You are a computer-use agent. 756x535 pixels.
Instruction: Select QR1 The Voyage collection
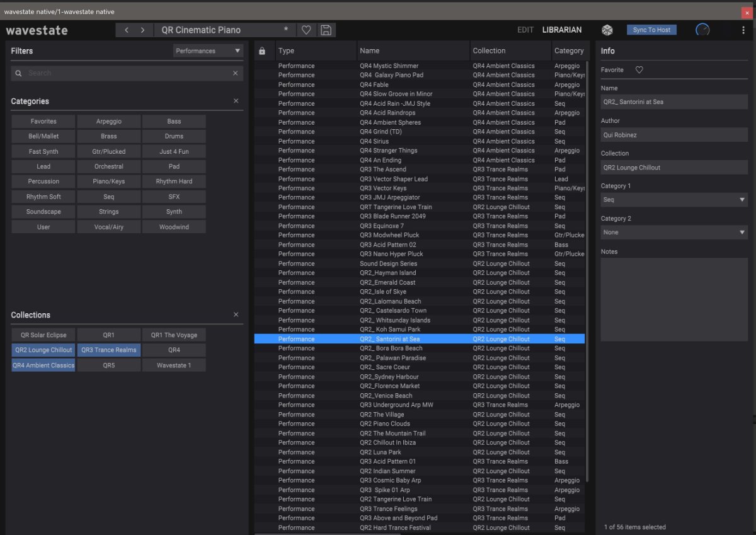[x=174, y=335]
